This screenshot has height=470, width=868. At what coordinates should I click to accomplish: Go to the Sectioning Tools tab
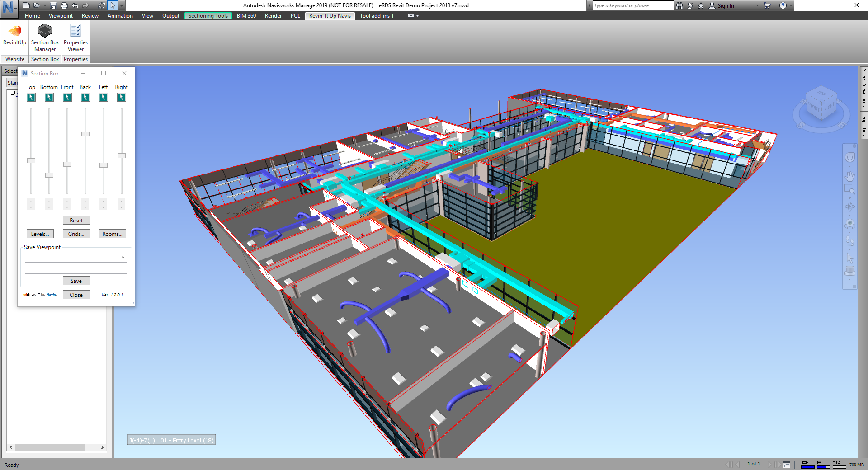click(x=208, y=16)
